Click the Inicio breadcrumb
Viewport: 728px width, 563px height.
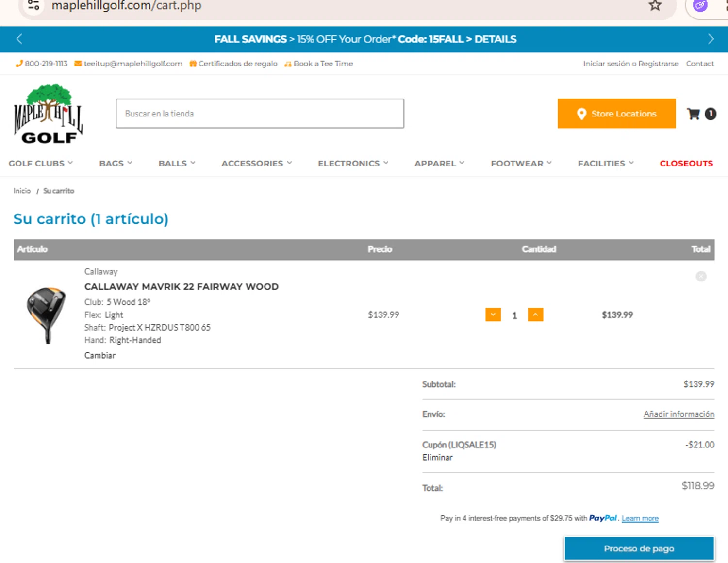click(x=22, y=191)
